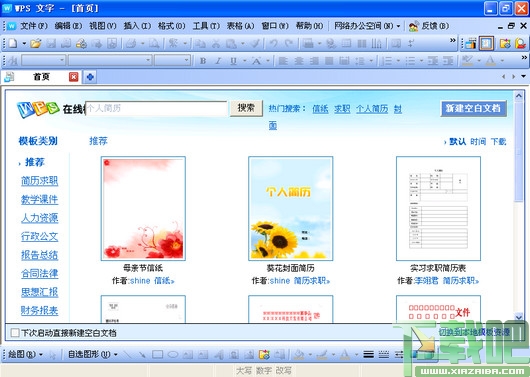The image size is (530, 377).
Task: Click the 新建空白文档 button
Action: point(473,108)
